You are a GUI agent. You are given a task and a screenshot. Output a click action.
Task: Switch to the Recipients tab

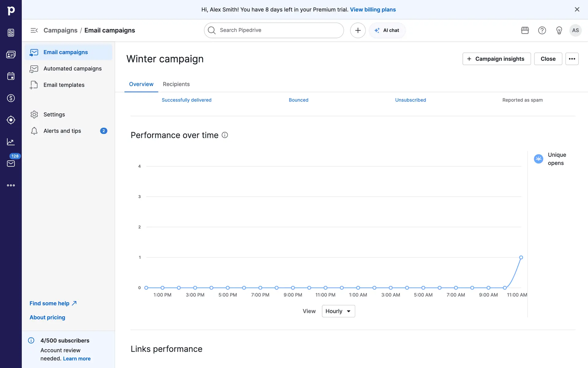click(x=176, y=84)
